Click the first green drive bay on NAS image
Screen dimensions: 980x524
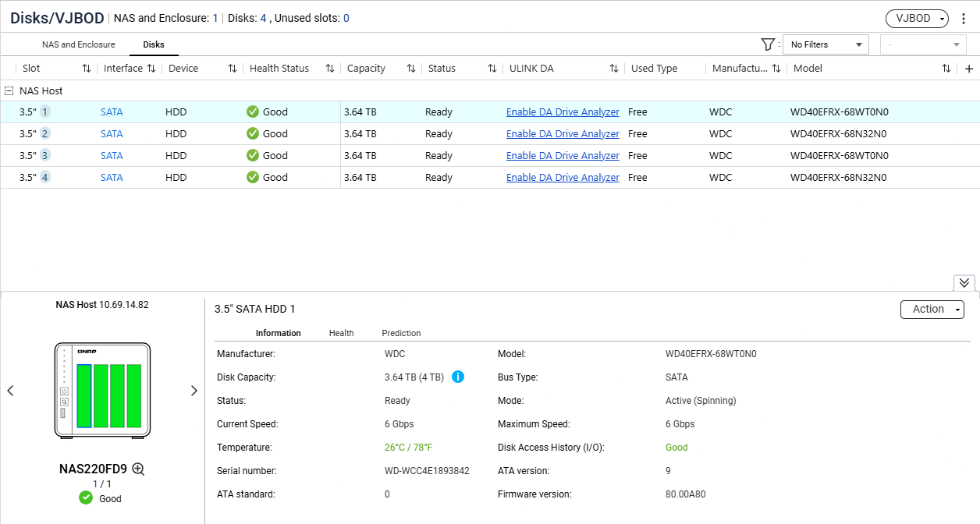(x=84, y=395)
